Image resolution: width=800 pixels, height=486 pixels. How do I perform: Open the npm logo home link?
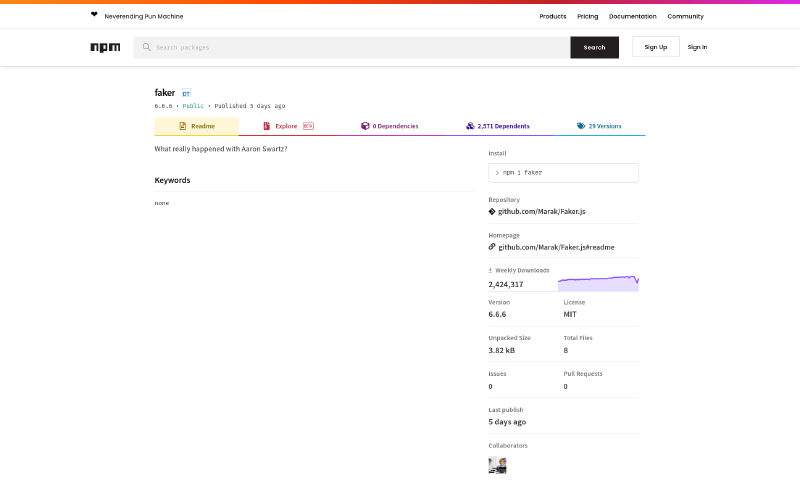coord(106,47)
